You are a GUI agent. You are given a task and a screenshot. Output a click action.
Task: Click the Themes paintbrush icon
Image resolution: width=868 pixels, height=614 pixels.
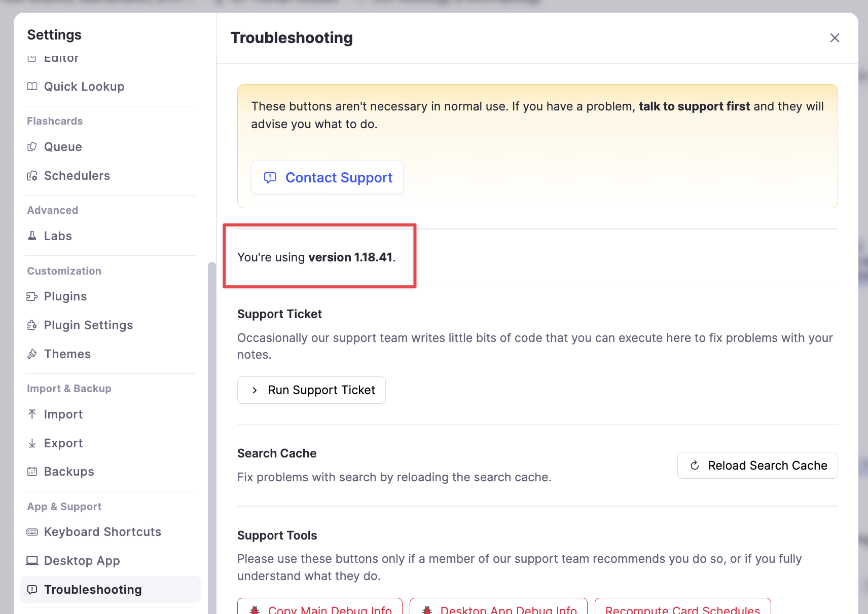32,354
